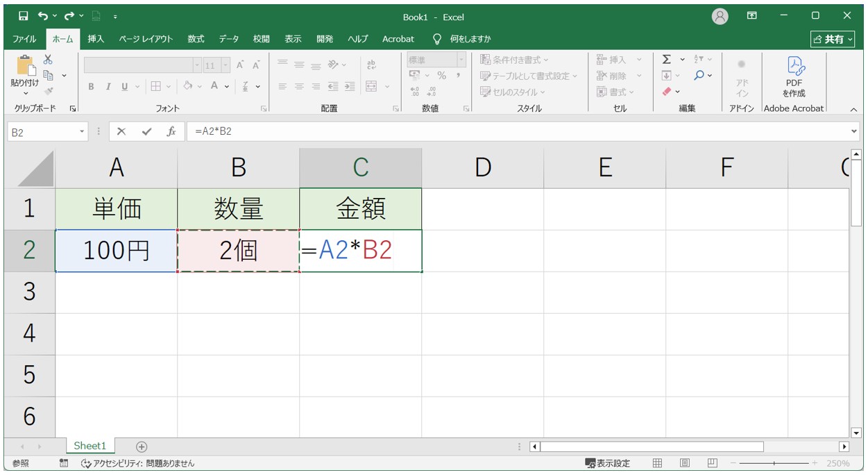Switch to Normal view icon
Viewport: 868px width, 475px height.
(657, 463)
